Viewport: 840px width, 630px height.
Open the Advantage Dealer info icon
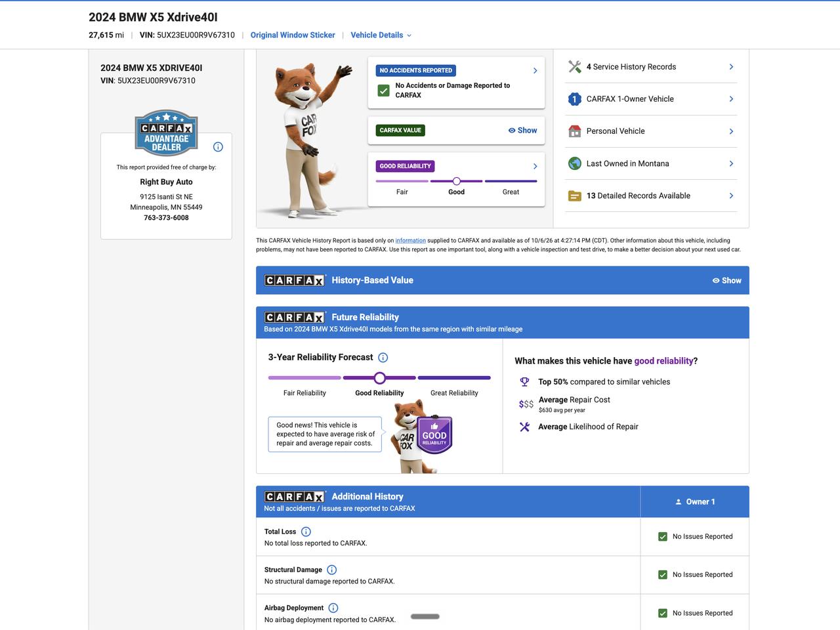click(x=218, y=147)
